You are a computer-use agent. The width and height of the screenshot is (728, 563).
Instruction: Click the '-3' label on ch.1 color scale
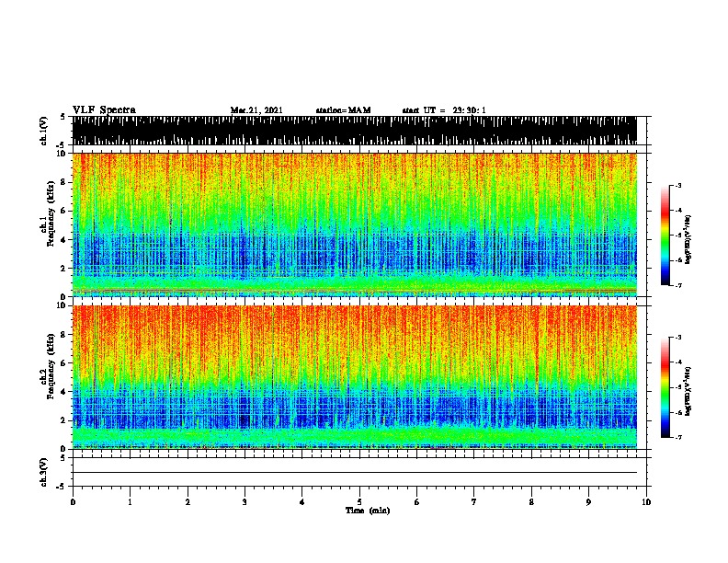pyautogui.click(x=677, y=186)
